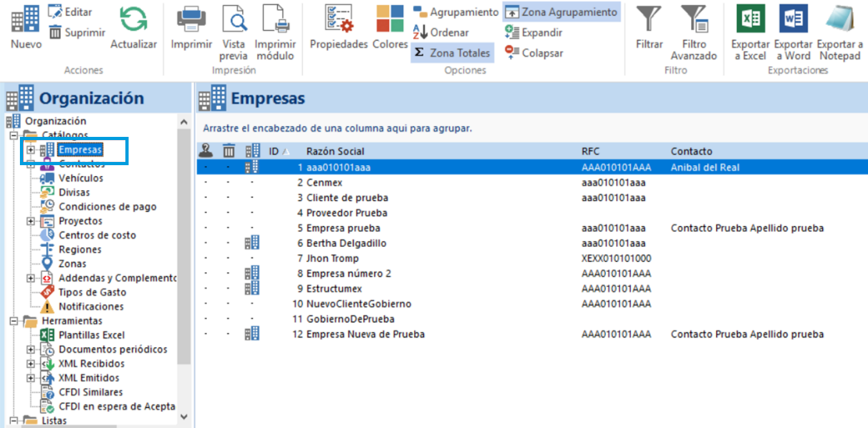868x428 pixels.
Task: Select Empresas in the tree
Action: click(x=80, y=150)
